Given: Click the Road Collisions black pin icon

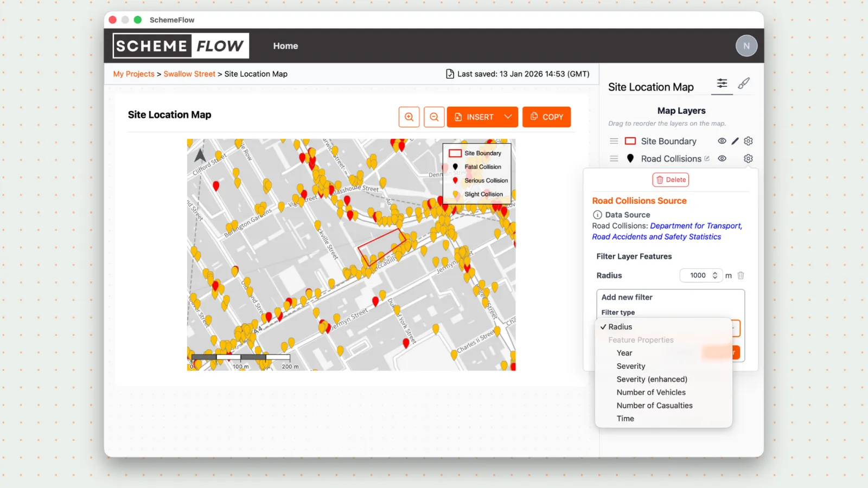Looking at the screenshot, I should [x=630, y=158].
